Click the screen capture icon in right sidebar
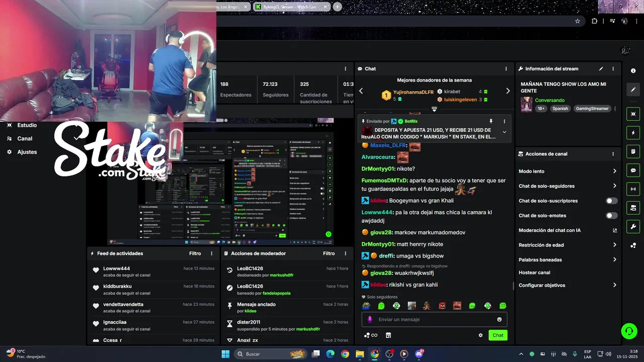The width and height of the screenshot is (644, 362). pos(633,114)
